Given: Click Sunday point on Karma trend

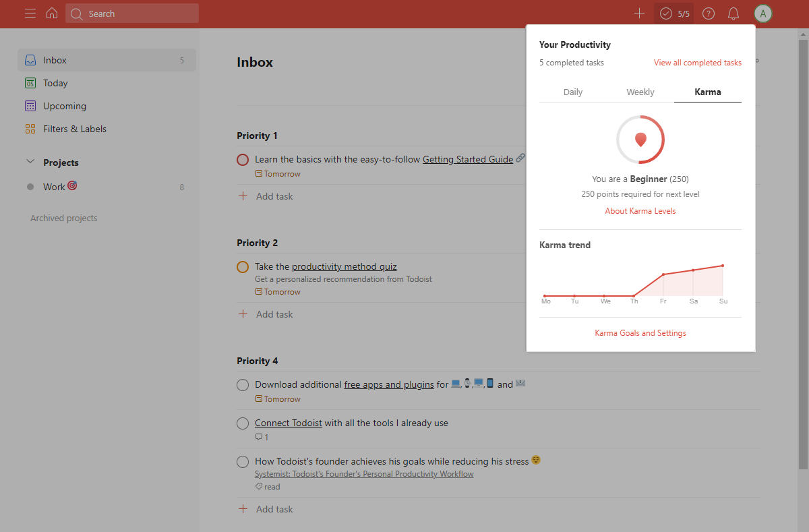Looking at the screenshot, I should (723, 266).
